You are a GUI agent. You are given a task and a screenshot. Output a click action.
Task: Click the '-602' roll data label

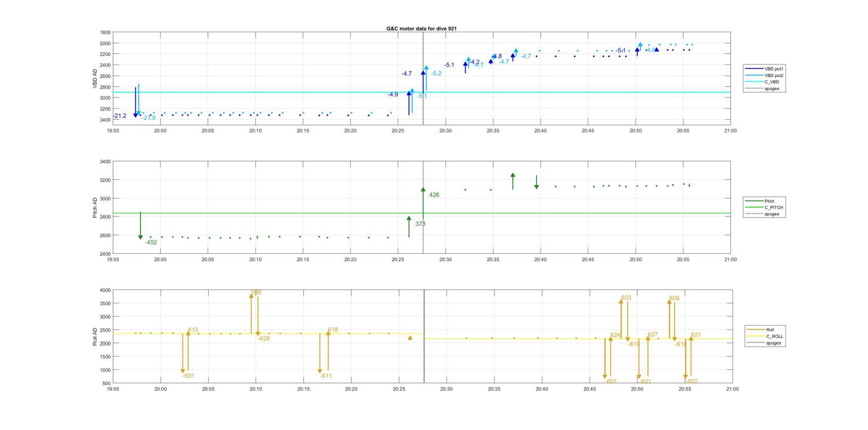[x=692, y=381]
